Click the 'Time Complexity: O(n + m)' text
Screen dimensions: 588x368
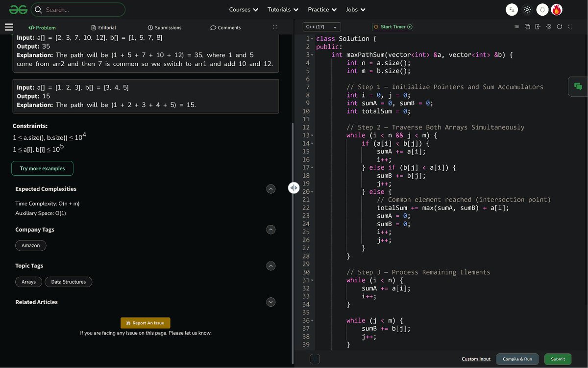(x=48, y=204)
